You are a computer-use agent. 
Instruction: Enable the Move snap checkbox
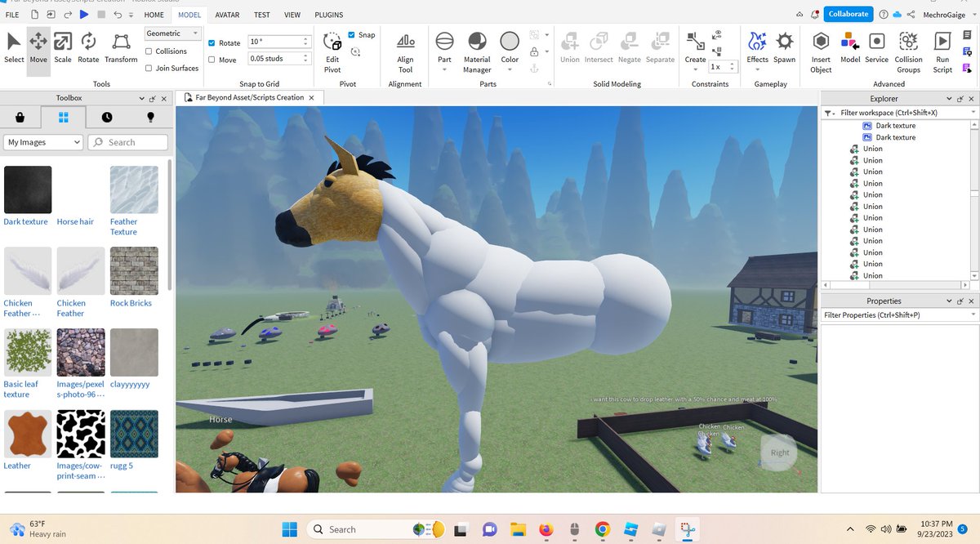pyautogui.click(x=212, y=60)
